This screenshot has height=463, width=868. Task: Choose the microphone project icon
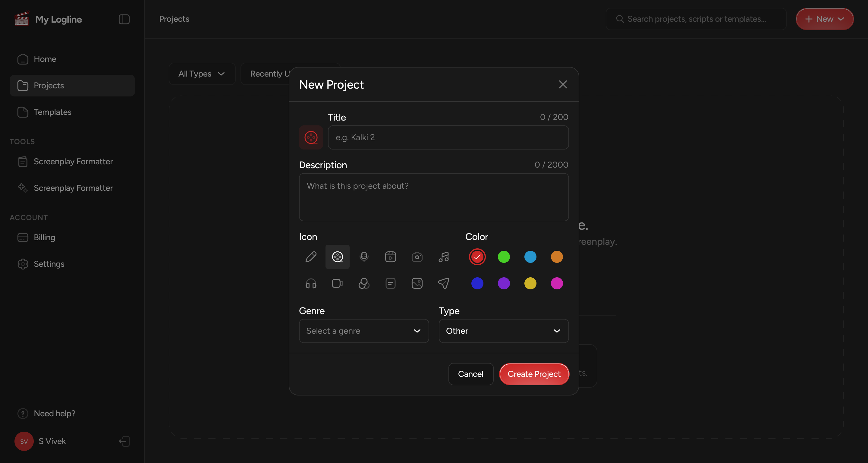point(364,257)
